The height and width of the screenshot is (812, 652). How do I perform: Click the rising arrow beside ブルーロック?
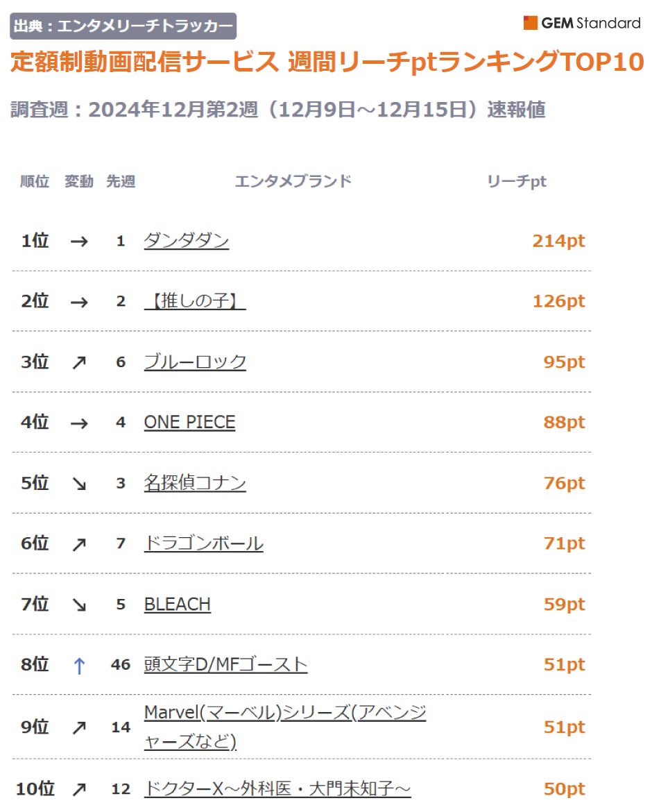79,362
